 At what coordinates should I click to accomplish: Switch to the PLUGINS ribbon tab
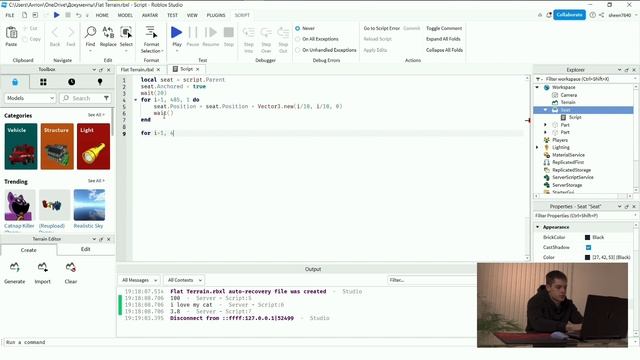coord(216,15)
